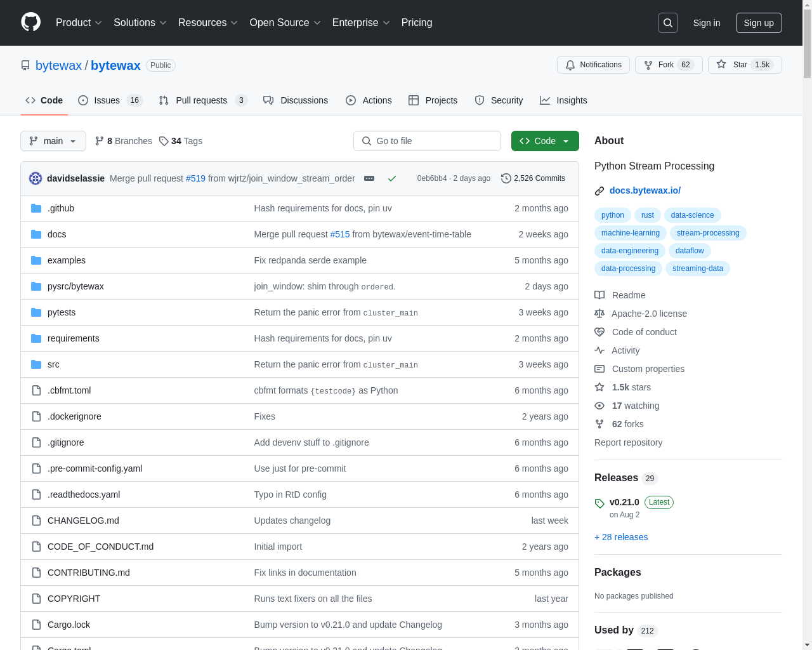Click the star icon next to 1.5k stars

click(599, 387)
